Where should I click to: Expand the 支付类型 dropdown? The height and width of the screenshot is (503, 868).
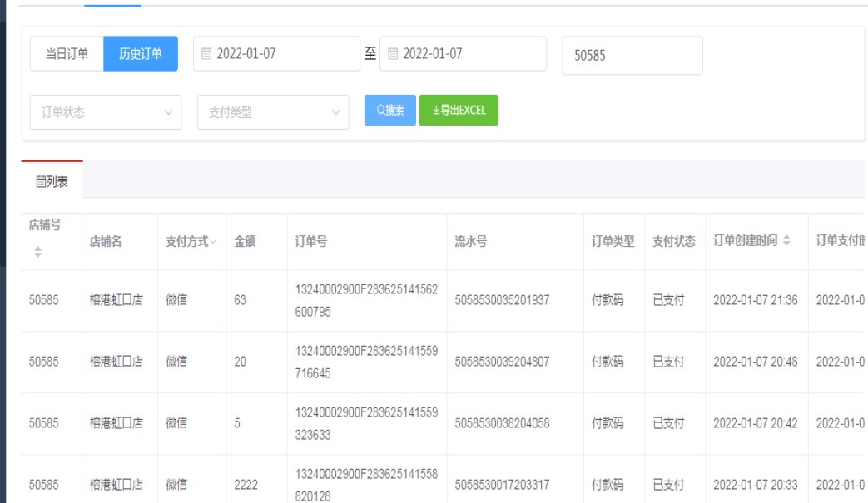click(x=273, y=112)
